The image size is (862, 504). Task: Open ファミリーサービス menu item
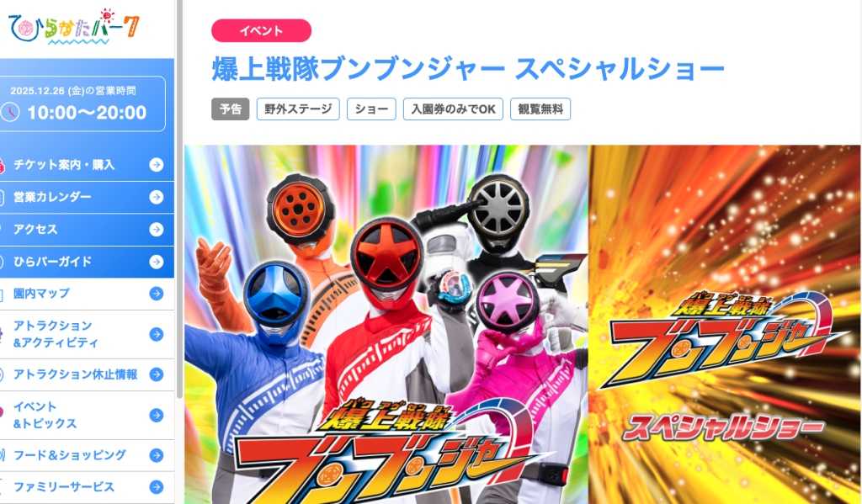[87, 487]
